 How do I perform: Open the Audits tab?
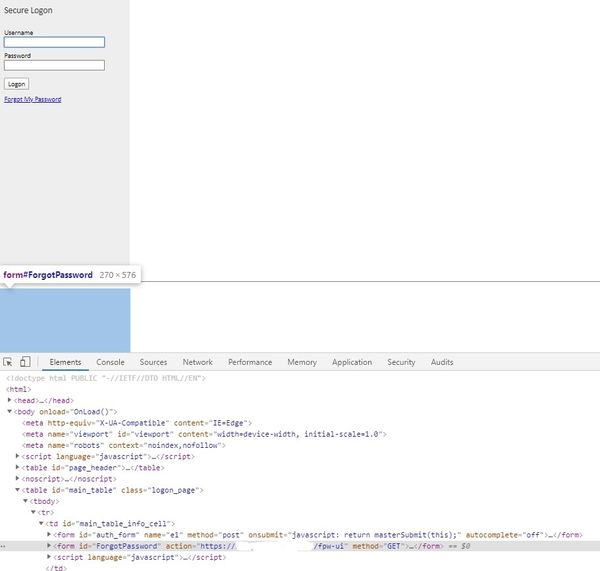[x=441, y=362]
